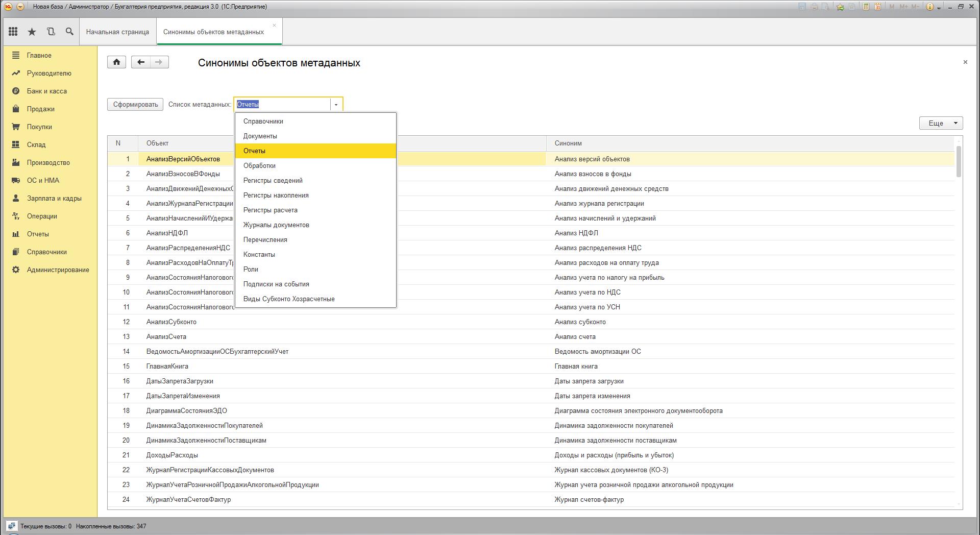Open the Руководителю section

51,73
